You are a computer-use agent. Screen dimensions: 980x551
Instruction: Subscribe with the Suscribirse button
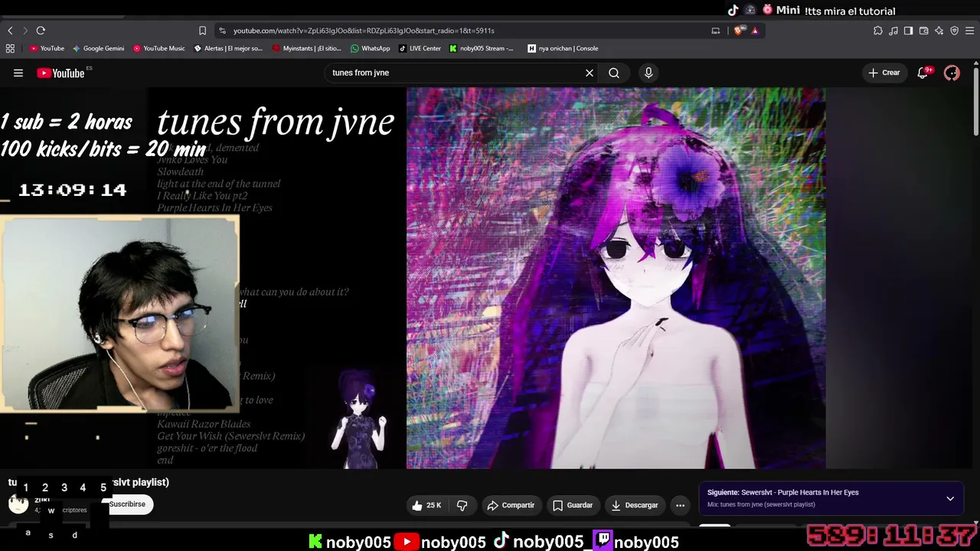[127, 504]
